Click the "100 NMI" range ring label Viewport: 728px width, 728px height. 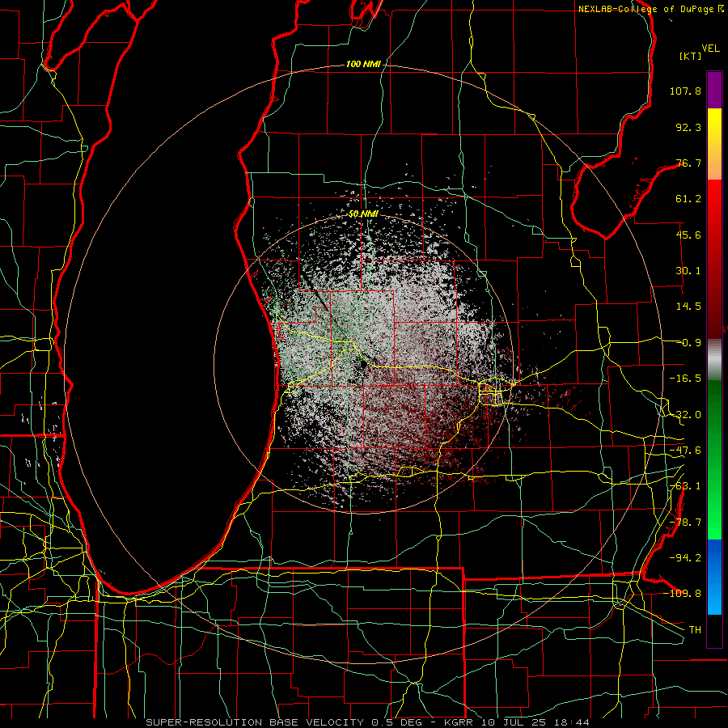(x=363, y=64)
